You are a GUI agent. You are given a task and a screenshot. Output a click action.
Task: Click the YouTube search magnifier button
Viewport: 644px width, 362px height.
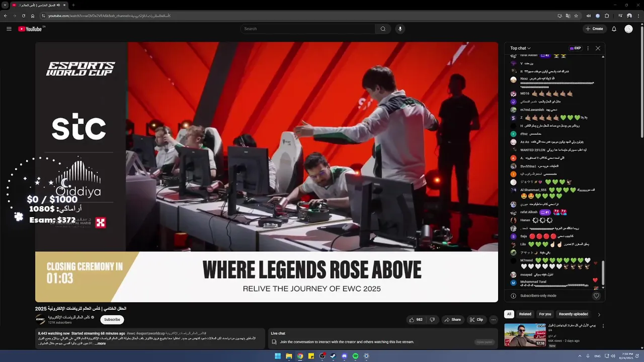click(383, 29)
